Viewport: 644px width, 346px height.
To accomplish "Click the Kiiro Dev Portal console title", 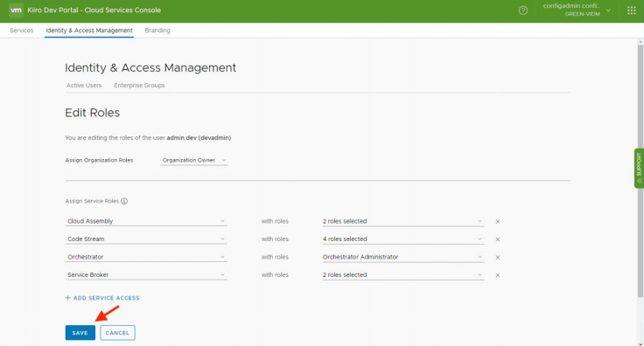I will [x=94, y=10].
